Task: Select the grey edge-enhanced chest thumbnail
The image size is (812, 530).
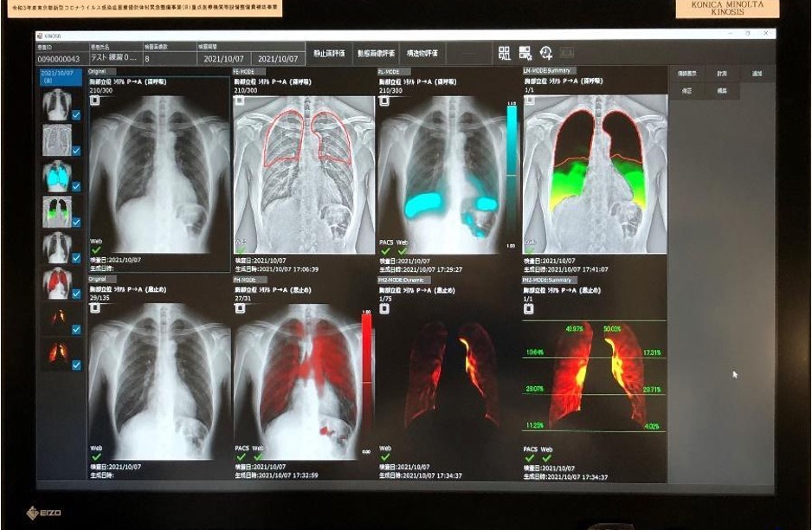Action: (x=56, y=140)
